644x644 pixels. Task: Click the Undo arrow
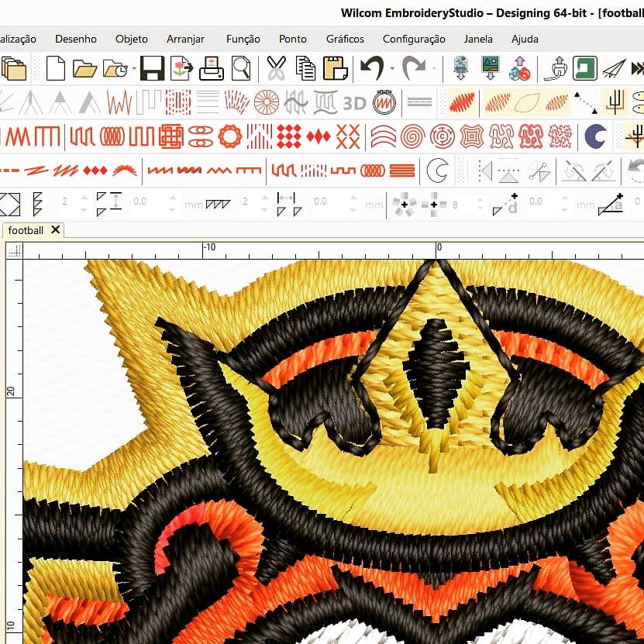point(372,68)
